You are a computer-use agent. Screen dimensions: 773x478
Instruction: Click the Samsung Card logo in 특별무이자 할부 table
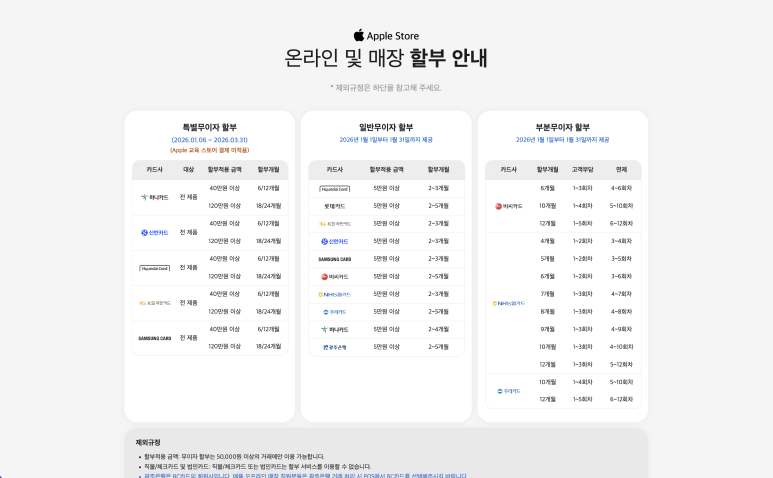click(x=154, y=339)
